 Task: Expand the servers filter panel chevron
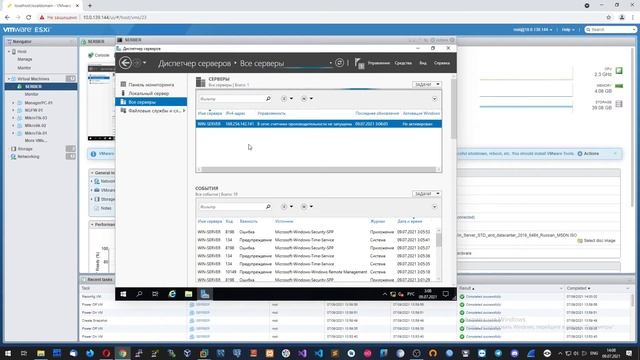(x=434, y=99)
